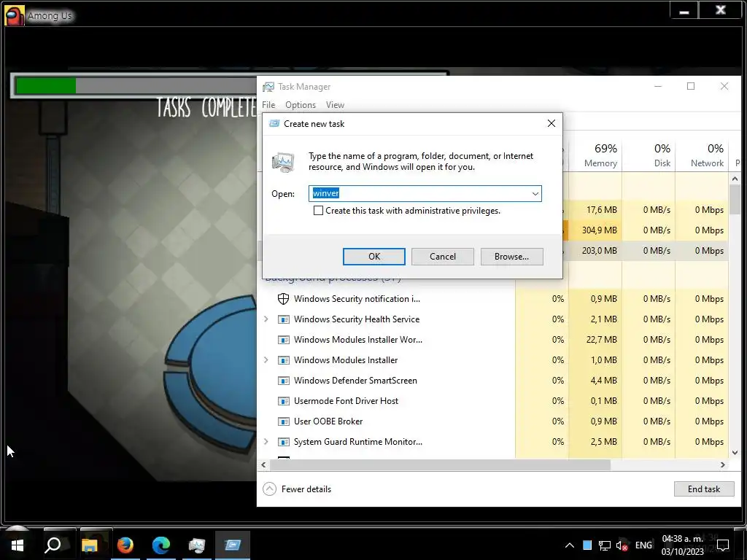Click the vertical scrollbar down arrow

[x=735, y=452]
